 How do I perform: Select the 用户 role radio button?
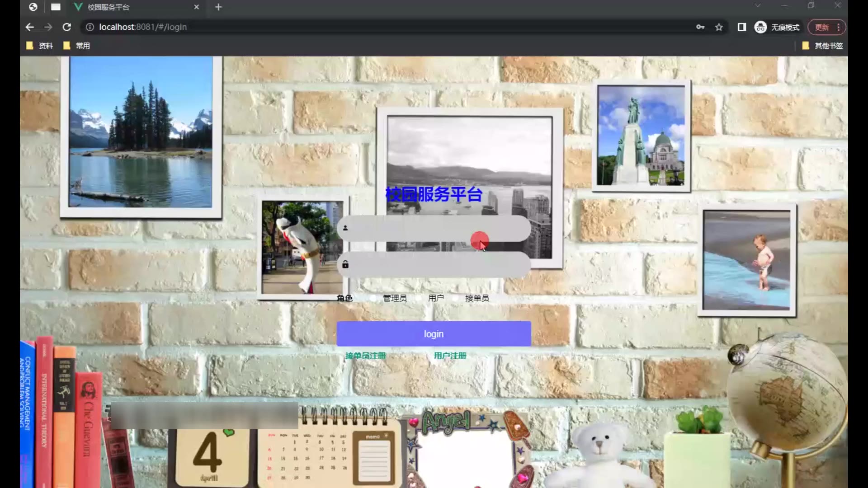(x=419, y=298)
